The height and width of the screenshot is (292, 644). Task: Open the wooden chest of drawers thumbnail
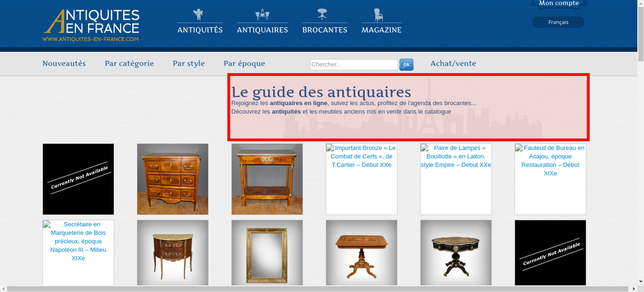(173, 179)
